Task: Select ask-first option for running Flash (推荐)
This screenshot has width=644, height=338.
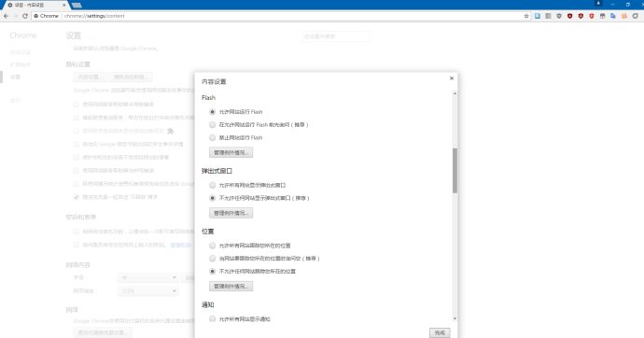Action: coord(213,124)
